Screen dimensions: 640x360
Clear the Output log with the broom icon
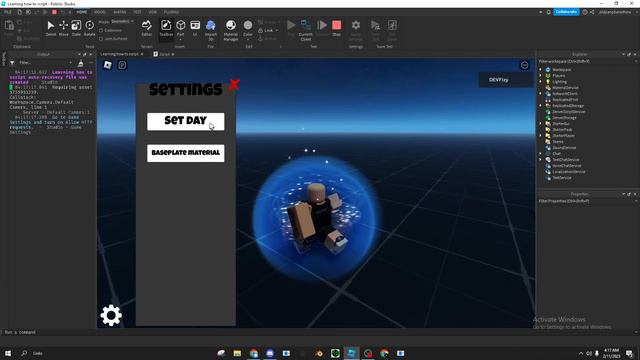pos(80,63)
